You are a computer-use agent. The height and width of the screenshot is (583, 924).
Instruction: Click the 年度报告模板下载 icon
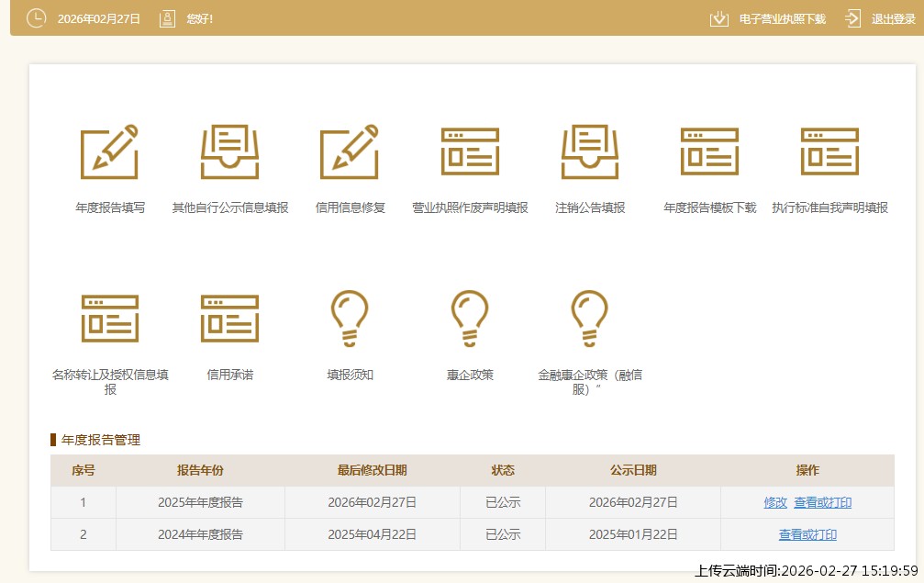tap(709, 152)
